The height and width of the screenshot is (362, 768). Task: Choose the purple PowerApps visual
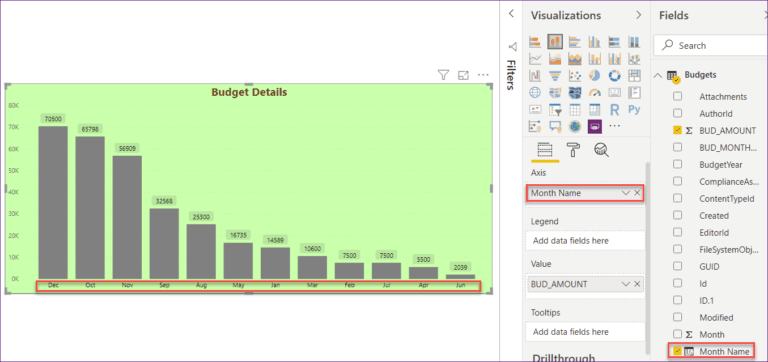tap(595, 126)
